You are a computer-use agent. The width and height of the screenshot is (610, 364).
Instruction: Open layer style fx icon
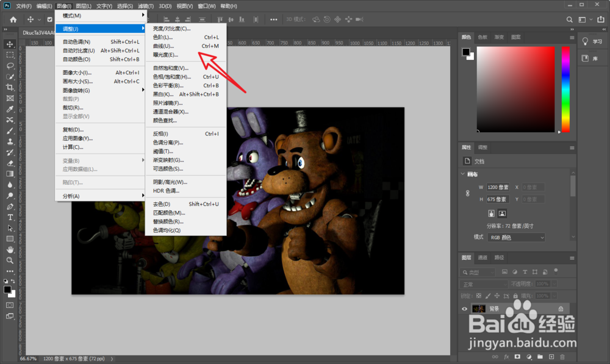pyautogui.click(x=506, y=357)
